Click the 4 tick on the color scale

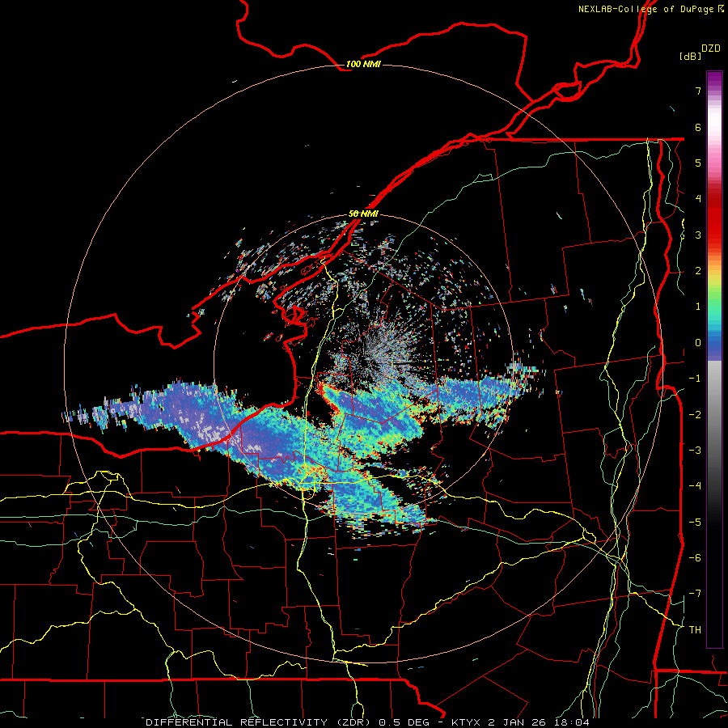(698, 199)
